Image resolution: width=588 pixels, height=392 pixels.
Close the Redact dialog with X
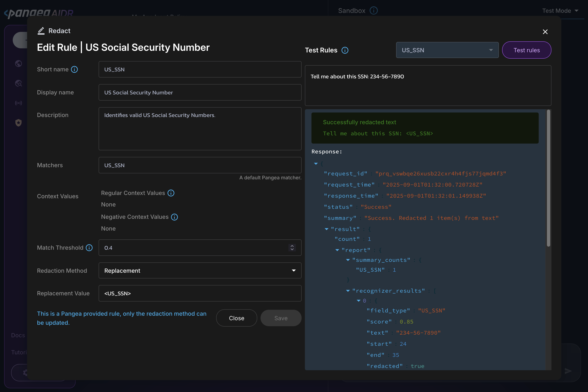point(545,32)
